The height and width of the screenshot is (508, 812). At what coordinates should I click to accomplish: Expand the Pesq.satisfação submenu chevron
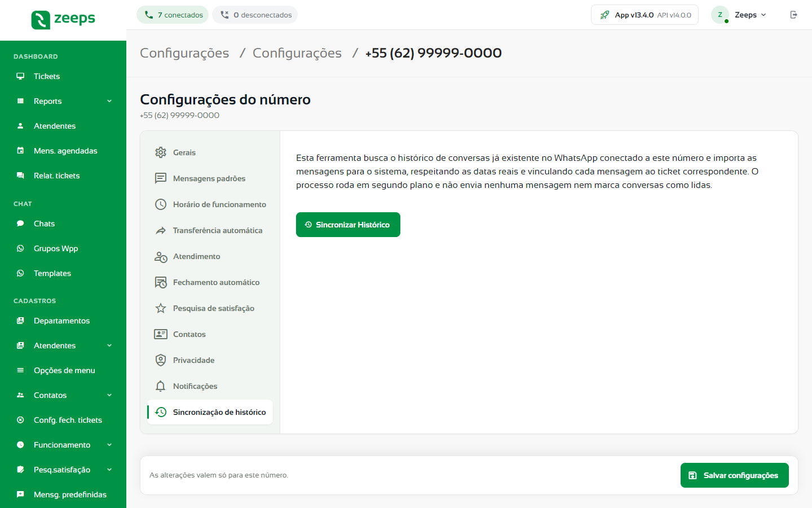(109, 470)
